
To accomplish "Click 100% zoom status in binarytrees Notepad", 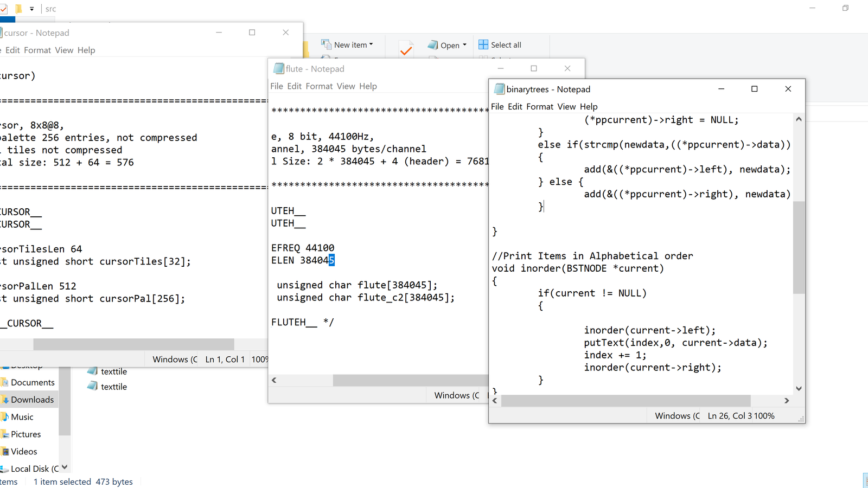I will [764, 416].
